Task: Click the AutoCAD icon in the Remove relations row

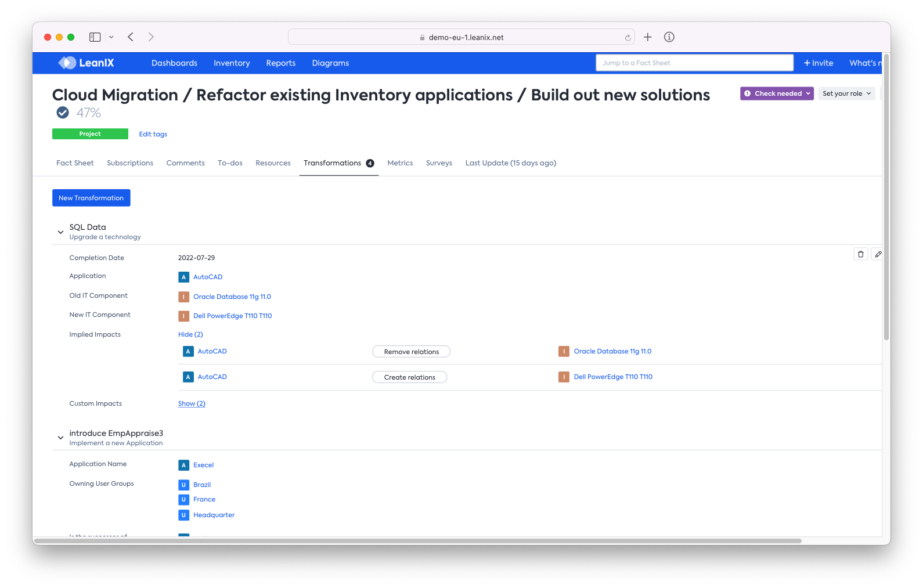Action: click(x=188, y=352)
